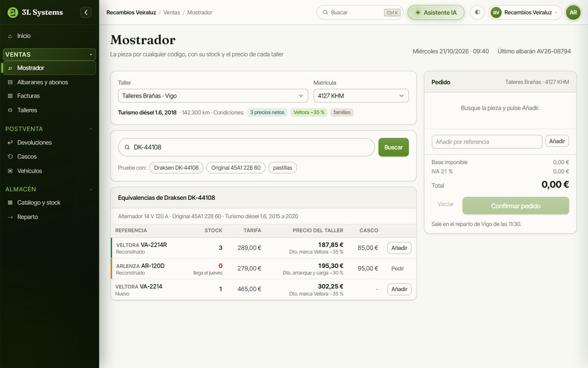588x368 pixels.
Task: Click the Facturas icon in sidebar
Action: (10, 96)
